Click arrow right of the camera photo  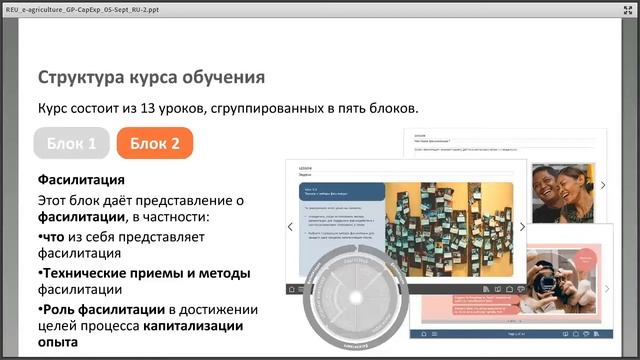(607, 289)
